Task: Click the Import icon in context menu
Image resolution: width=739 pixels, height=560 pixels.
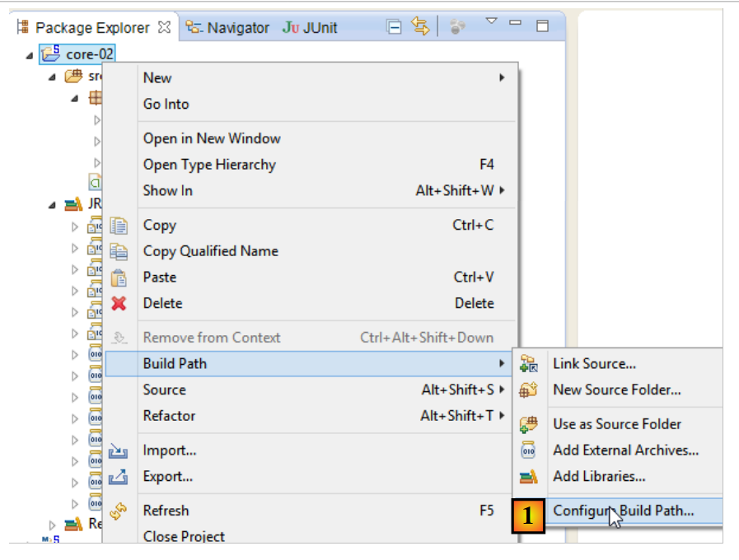Action: [x=119, y=450]
